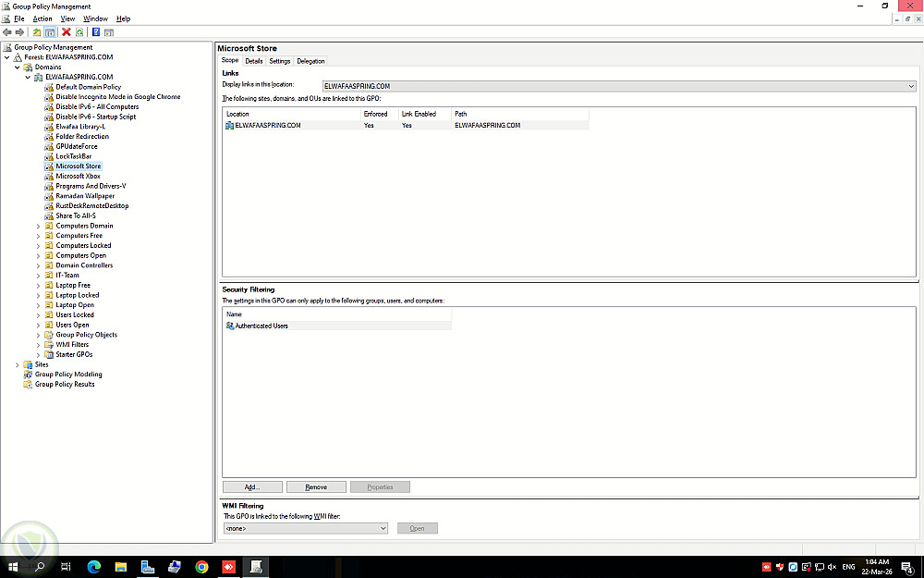Viewport: 924px width, 578px height.
Task: Open Server Manager from the taskbar
Action: coord(147,567)
